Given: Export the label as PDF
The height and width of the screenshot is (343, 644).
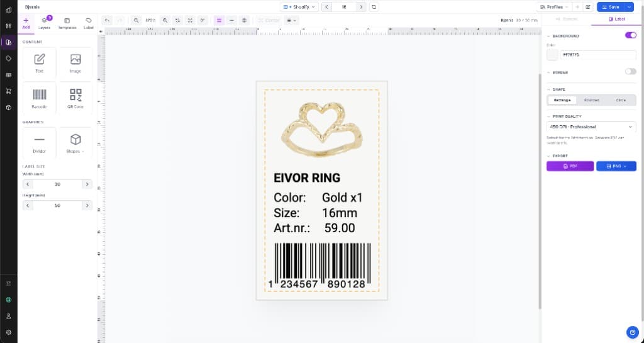Looking at the screenshot, I should [570, 166].
